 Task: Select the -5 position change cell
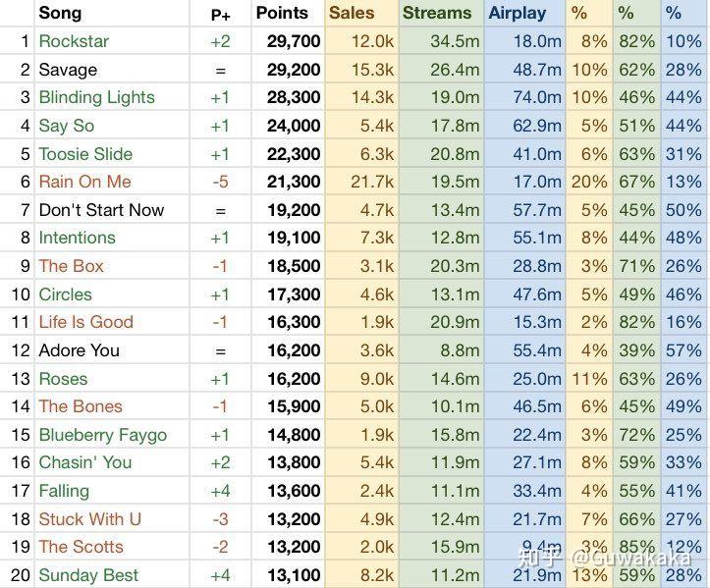click(x=220, y=182)
